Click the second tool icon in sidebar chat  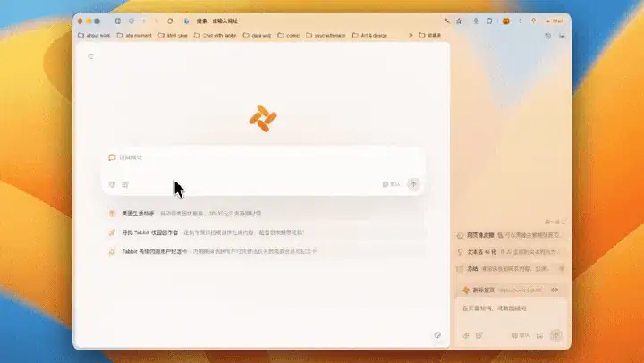point(479,335)
